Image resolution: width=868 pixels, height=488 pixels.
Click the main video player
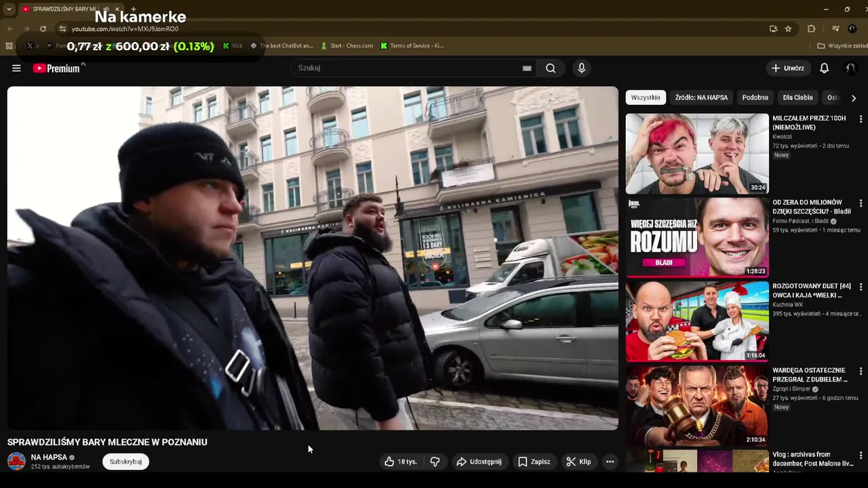coord(313,258)
